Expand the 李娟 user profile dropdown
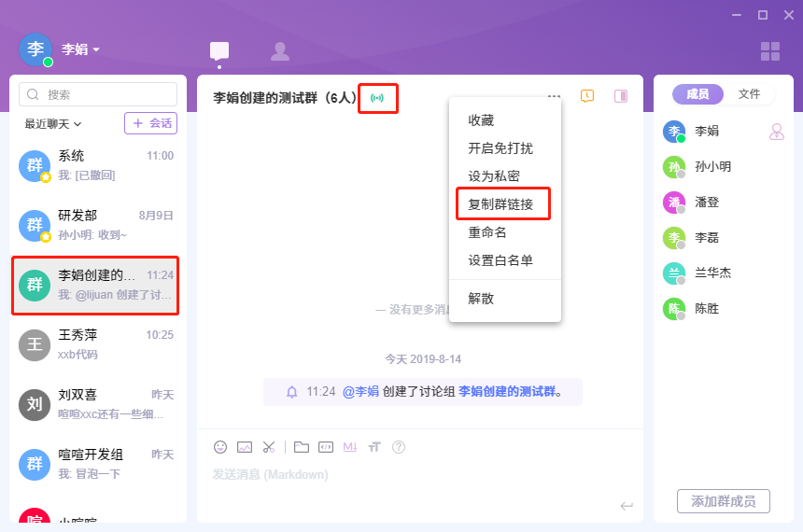Viewport: 803px width, 532px height. (x=95, y=49)
